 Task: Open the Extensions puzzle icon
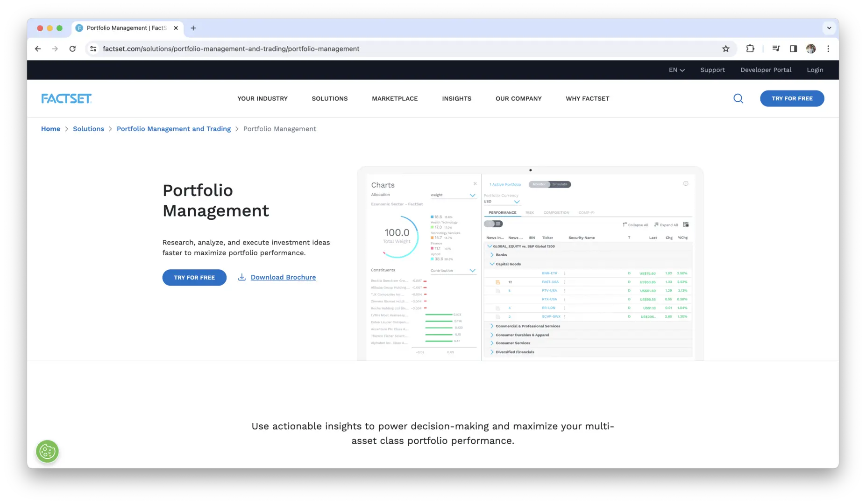[750, 49]
